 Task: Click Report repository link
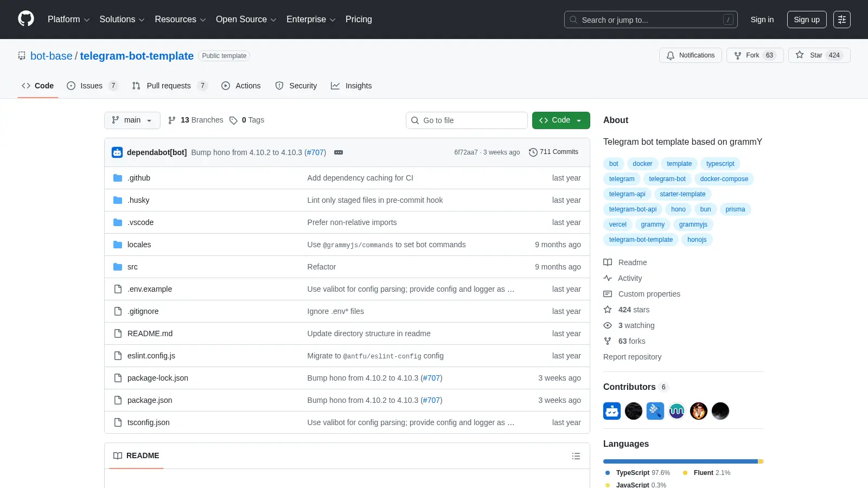coord(632,357)
